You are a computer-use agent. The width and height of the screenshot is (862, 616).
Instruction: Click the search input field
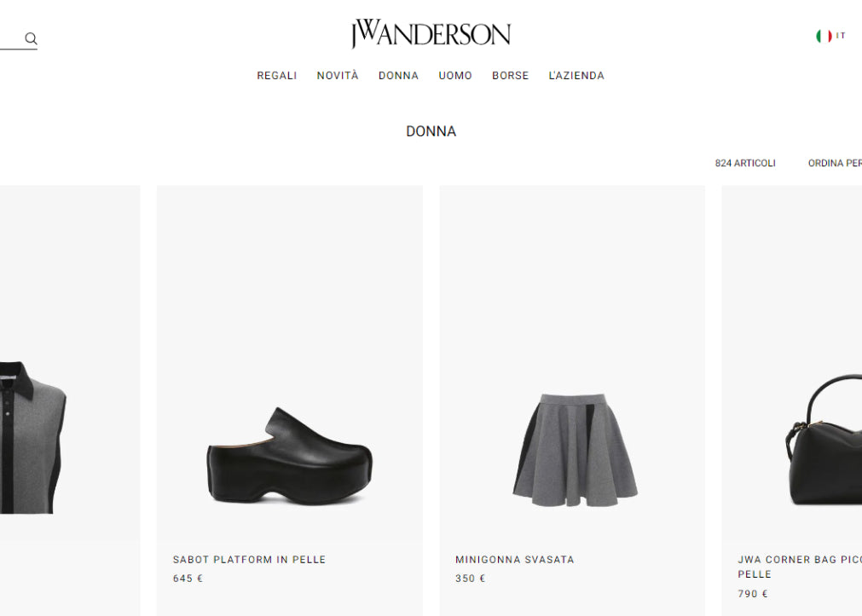coord(12,38)
